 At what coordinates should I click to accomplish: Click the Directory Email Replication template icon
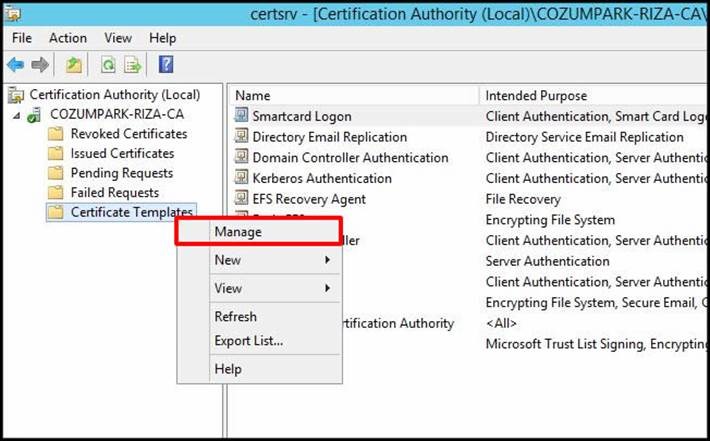pyautogui.click(x=241, y=136)
